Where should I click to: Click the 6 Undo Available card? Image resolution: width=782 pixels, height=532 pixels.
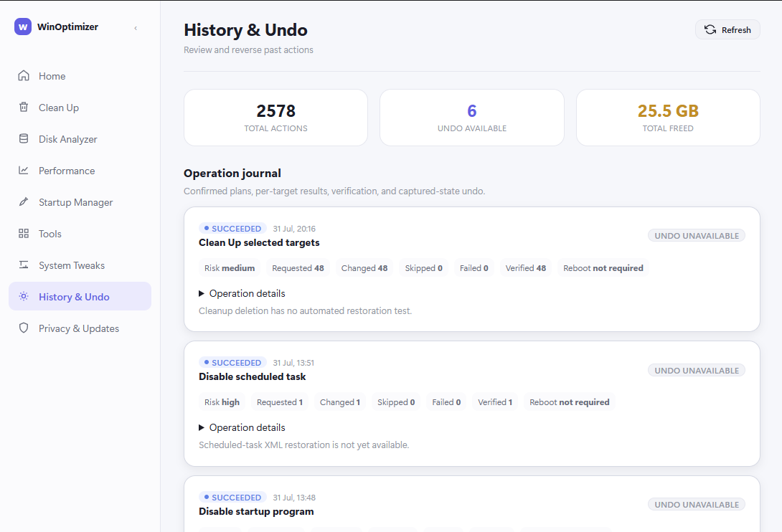pyautogui.click(x=472, y=118)
